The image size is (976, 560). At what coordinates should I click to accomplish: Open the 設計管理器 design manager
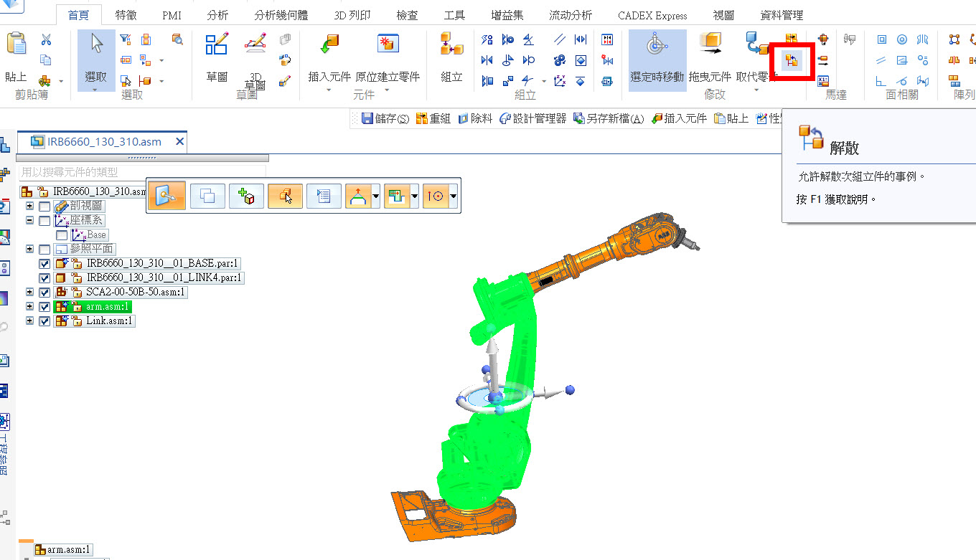coord(533,118)
